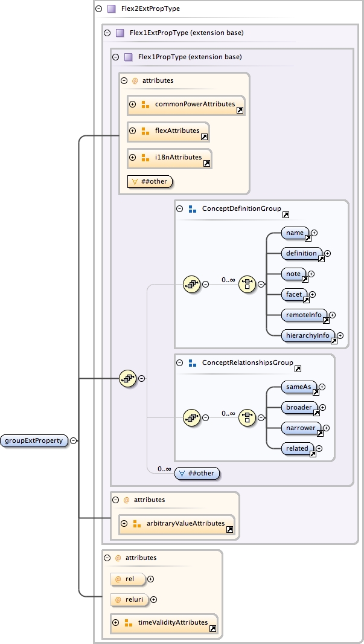Select the name element node
The height and width of the screenshot is (644, 364).
click(295, 232)
